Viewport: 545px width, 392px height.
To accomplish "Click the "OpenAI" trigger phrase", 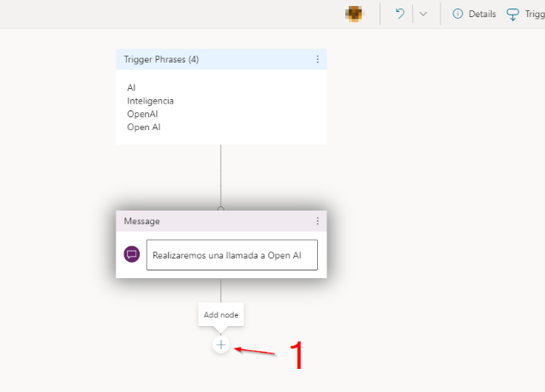I will (x=142, y=113).
